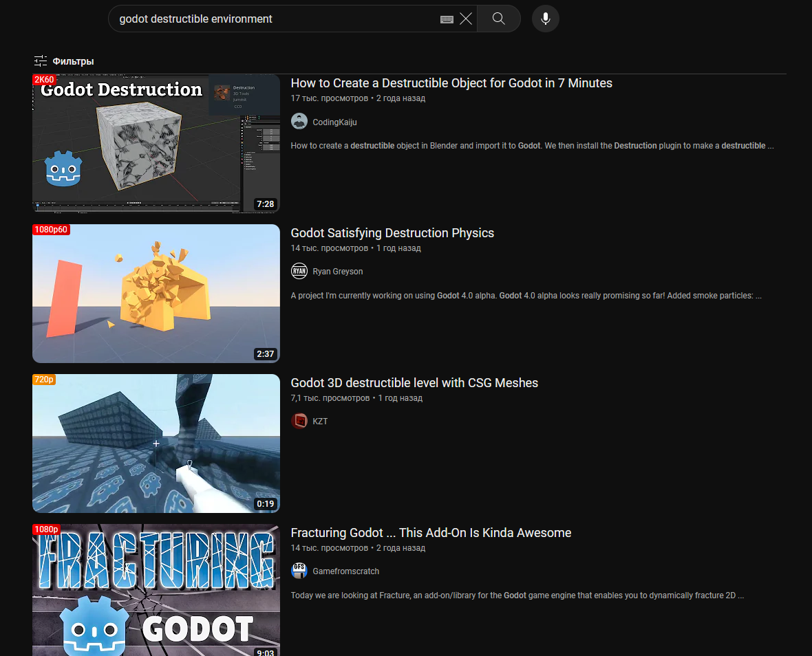The width and height of the screenshot is (812, 656).
Task: Click the 720p quality badge
Action: coord(44,380)
